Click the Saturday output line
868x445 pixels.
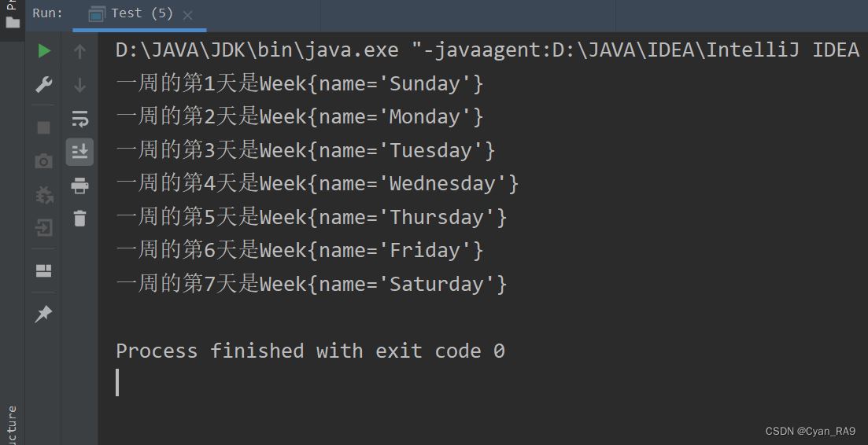312,284
